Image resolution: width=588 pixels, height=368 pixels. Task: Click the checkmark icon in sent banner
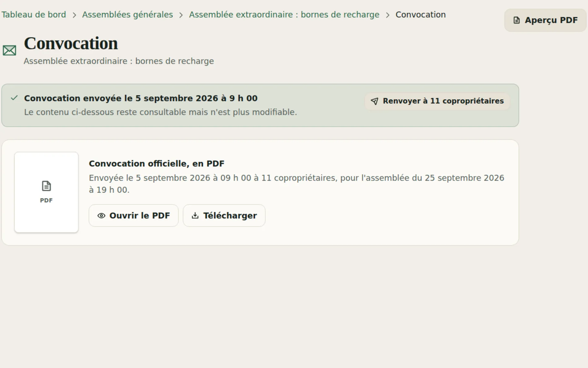(14, 98)
